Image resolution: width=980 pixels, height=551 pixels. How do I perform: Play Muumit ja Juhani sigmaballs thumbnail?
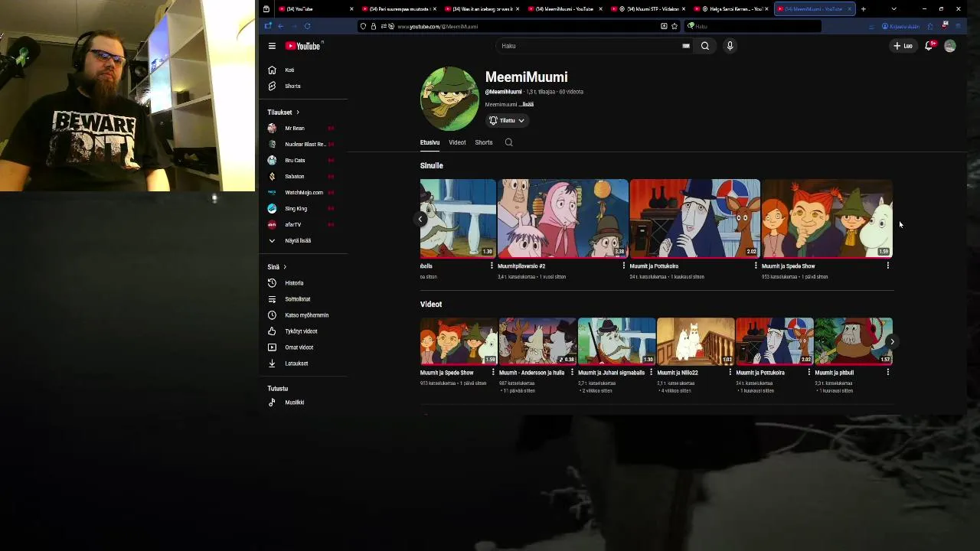(616, 341)
